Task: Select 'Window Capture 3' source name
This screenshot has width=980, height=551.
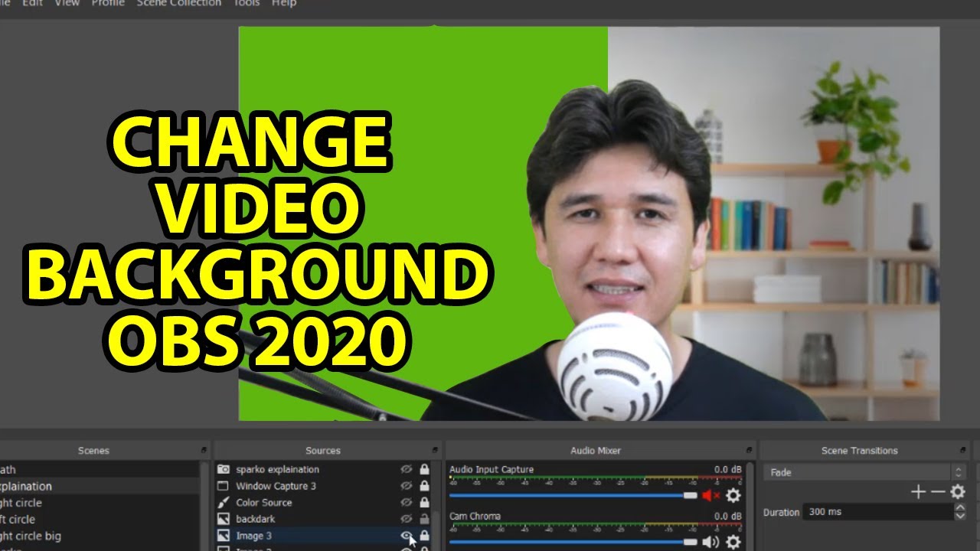Action: tap(276, 486)
